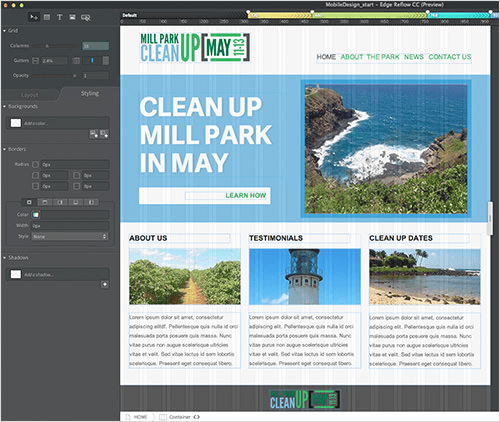
Task: Click Container in the breadcrumb bar
Action: (x=180, y=417)
